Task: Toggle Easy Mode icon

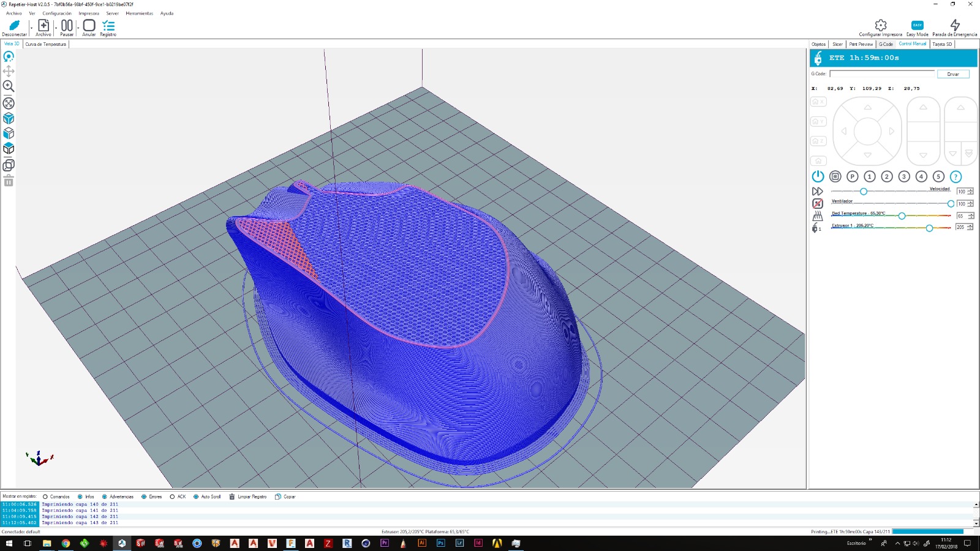Action: pyautogui.click(x=917, y=25)
